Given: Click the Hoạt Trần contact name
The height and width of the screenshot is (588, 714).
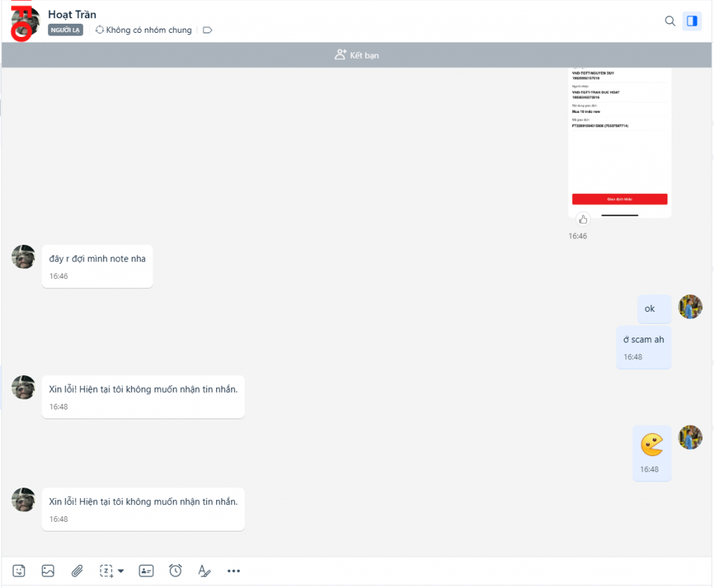Looking at the screenshot, I should coord(73,15).
